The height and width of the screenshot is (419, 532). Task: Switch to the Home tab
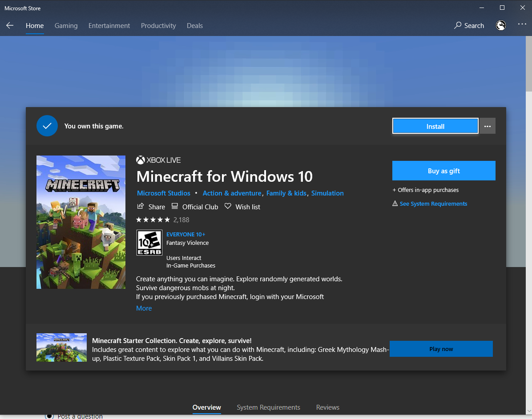pos(35,26)
